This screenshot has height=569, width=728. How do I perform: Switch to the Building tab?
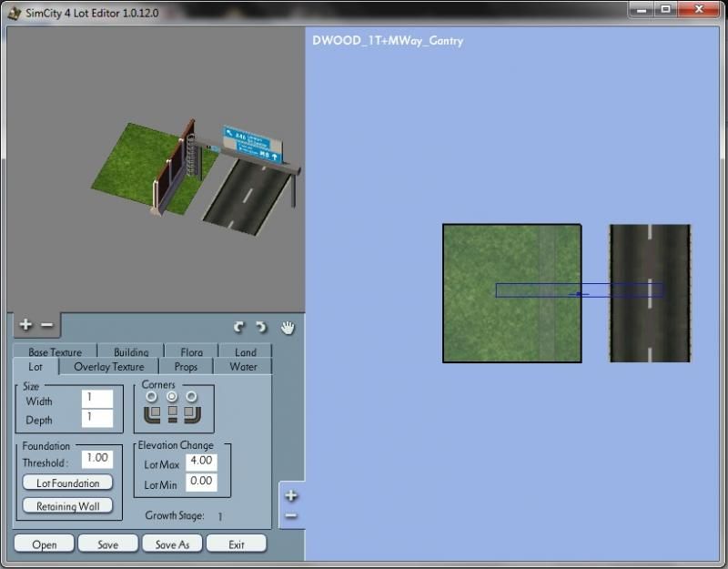131,351
